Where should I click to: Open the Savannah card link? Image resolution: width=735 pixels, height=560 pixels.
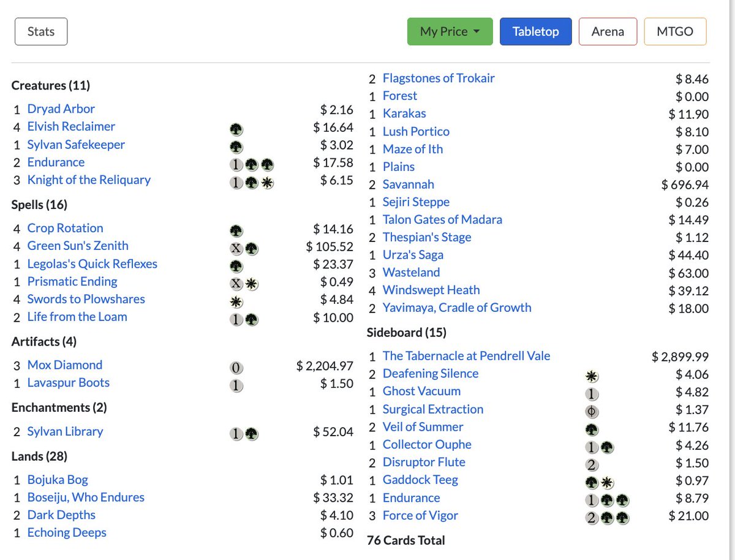click(408, 184)
